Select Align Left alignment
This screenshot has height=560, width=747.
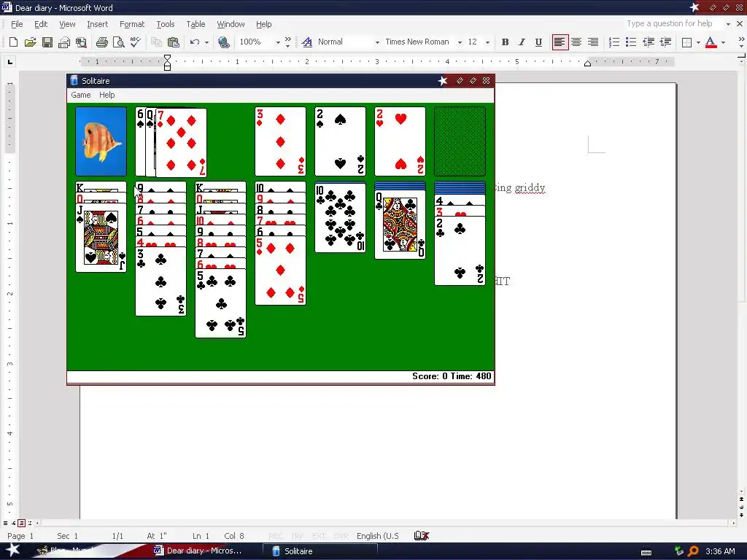coord(560,42)
